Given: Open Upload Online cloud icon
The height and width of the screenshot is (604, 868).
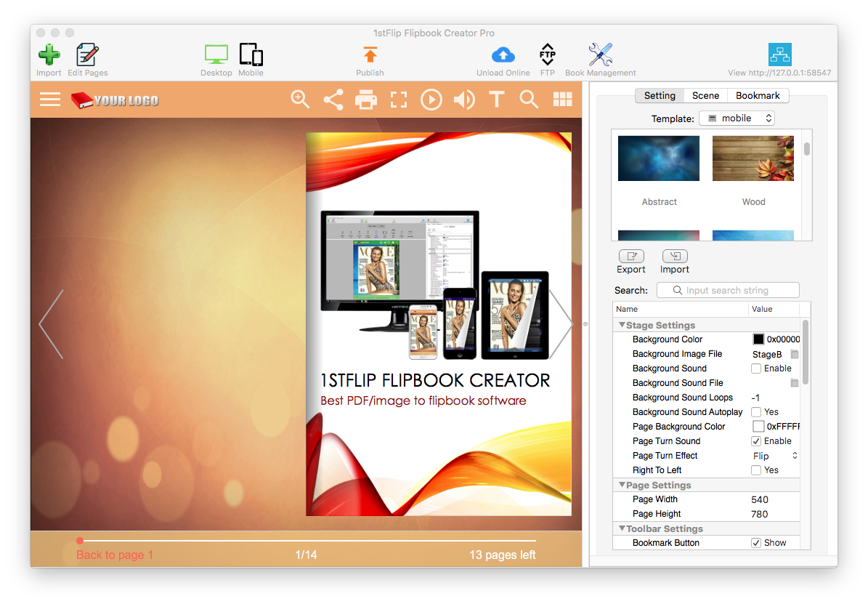Looking at the screenshot, I should (x=503, y=55).
